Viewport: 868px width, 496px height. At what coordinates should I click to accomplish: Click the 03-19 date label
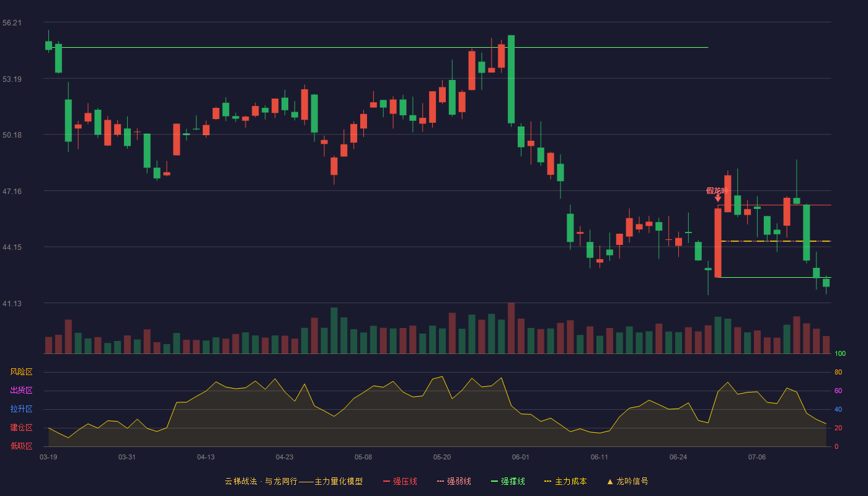tap(48, 457)
